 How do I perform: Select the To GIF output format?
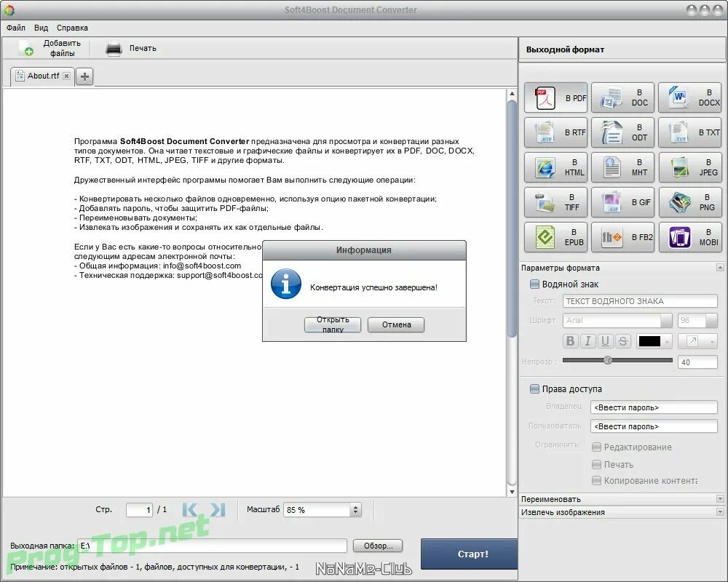[x=622, y=202]
